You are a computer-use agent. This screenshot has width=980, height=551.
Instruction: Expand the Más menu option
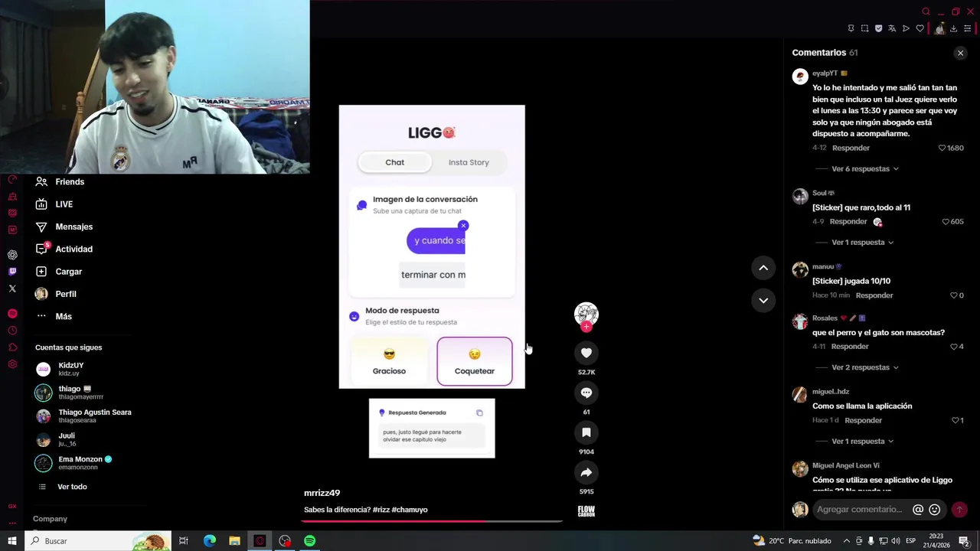coord(54,316)
